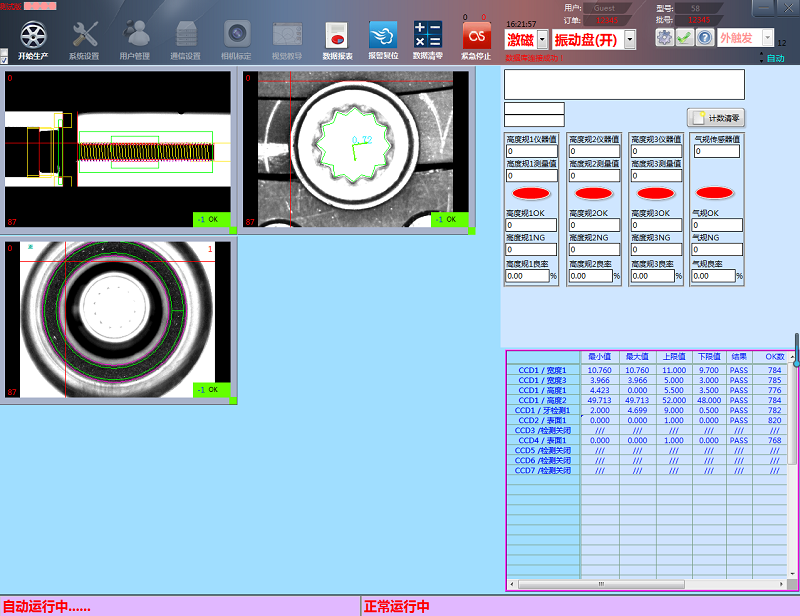Expand the 激磁 dropdown arrow
Viewport: 800px width, 616px height.
(542, 40)
